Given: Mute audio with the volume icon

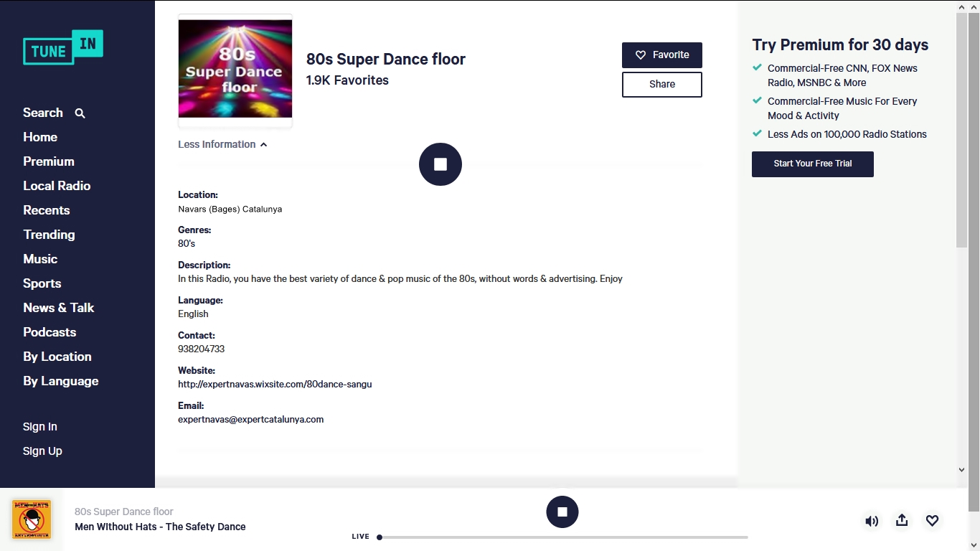Looking at the screenshot, I should [x=871, y=520].
